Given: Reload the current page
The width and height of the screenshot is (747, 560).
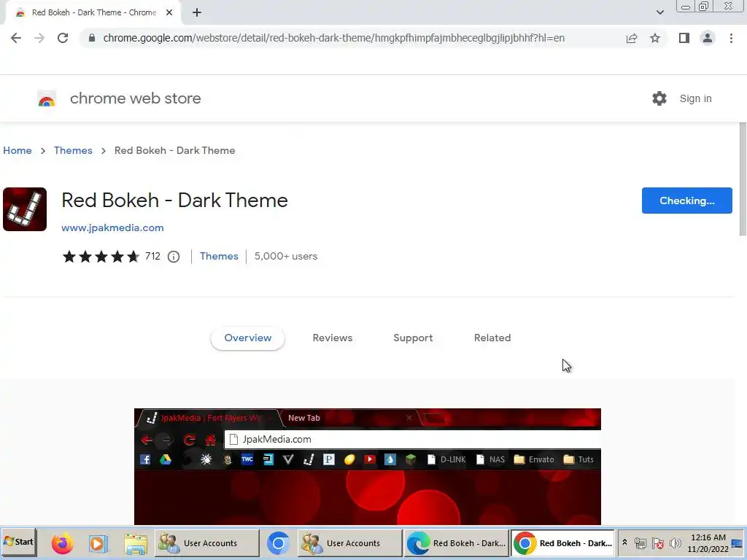Looking at the screenshot, I should (63, 38).
